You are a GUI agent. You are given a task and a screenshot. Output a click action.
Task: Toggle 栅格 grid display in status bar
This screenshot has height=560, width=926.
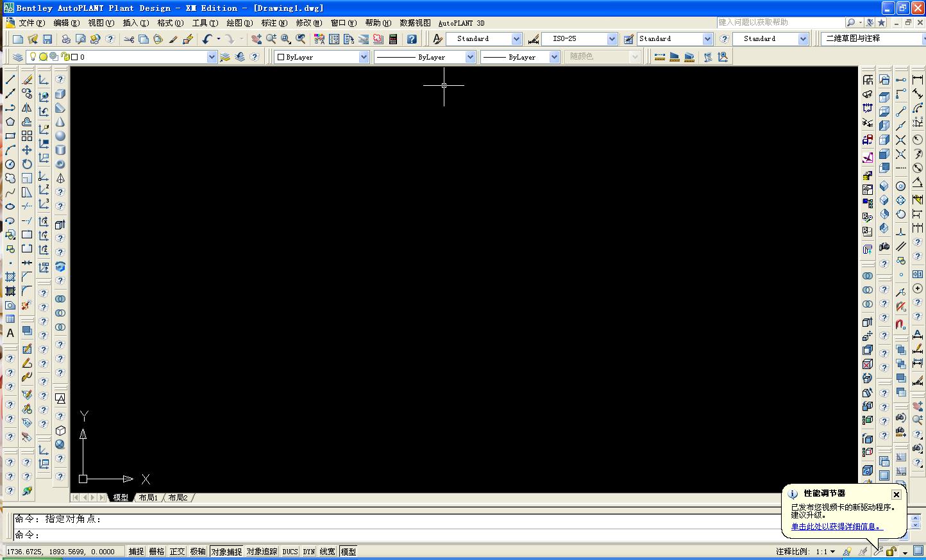click(x=157, y=552)
